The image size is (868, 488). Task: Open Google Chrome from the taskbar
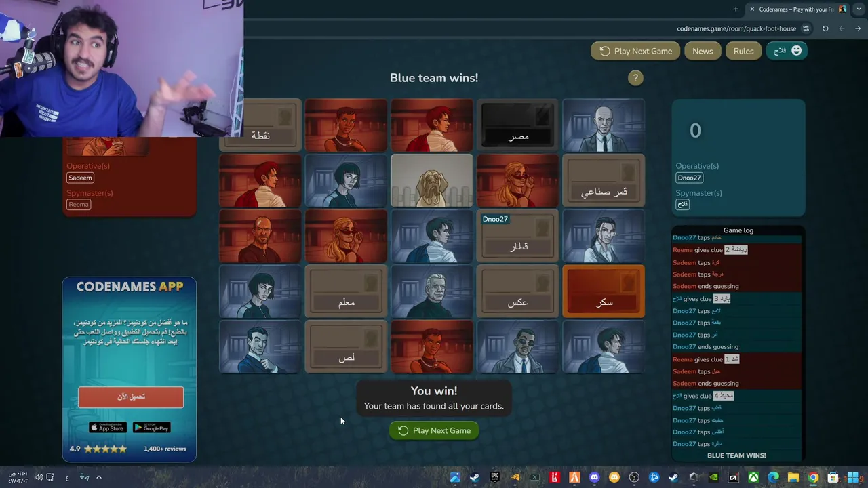tap(813, 477)
